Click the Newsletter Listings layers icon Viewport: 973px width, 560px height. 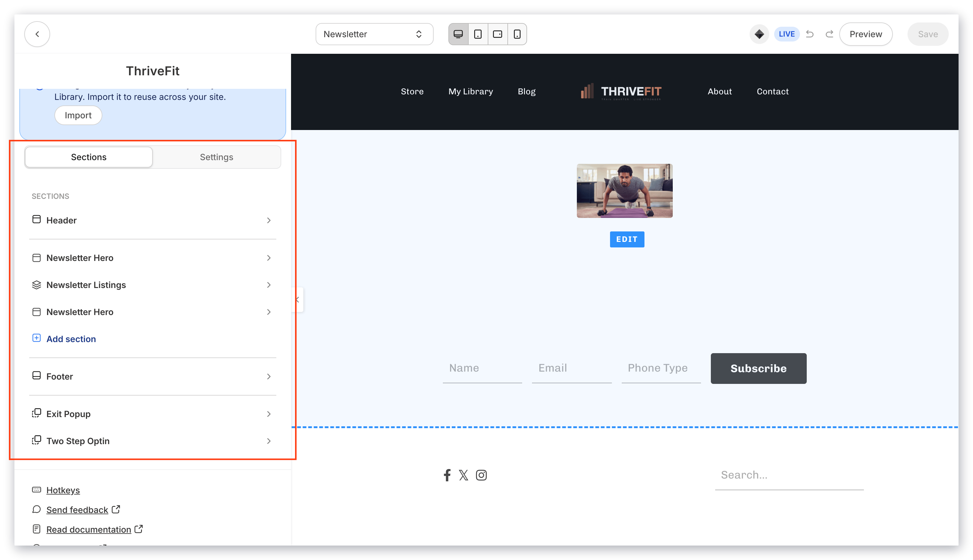pyautogui.click(x=37, y=285)
